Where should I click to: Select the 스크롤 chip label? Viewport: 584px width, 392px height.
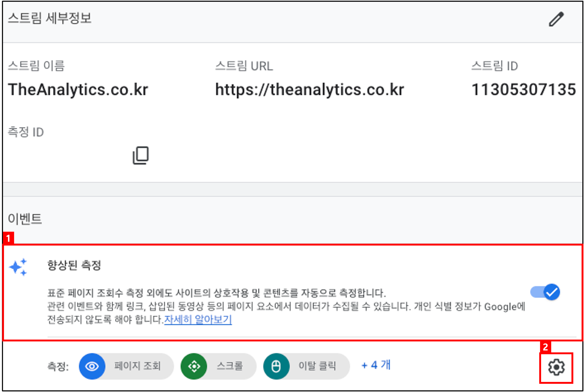click(x=229, y=366)
